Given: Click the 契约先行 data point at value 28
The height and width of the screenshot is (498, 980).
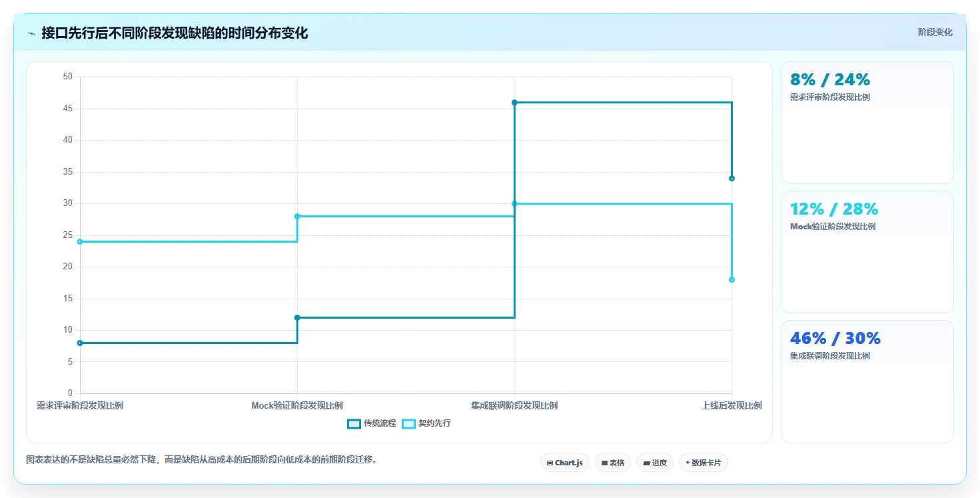Looking at the screenshot, I should [x=297, y=217].
